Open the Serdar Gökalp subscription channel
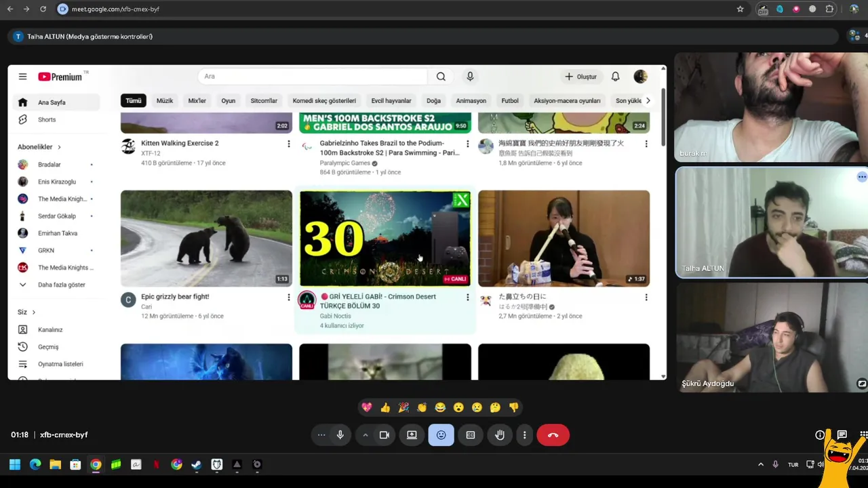 tap(57, 216)
